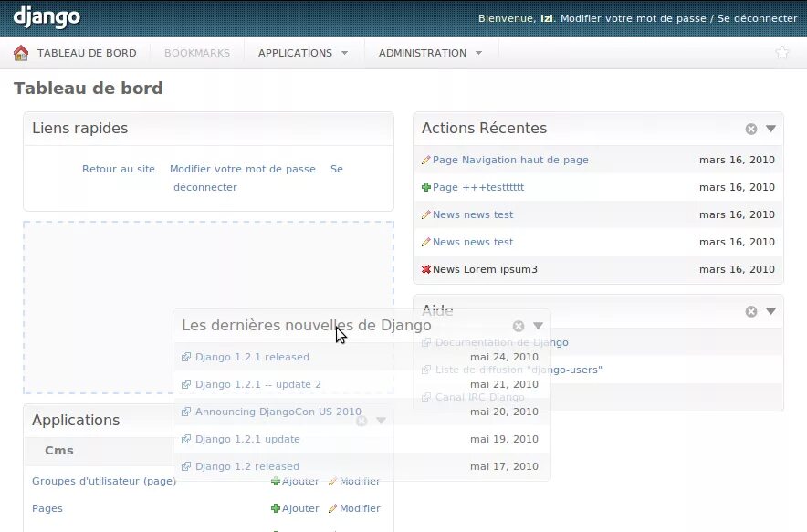Click external link icon beside Django 1.2.1 -- update 2
The image size is (807, 532).
(186, 384)
